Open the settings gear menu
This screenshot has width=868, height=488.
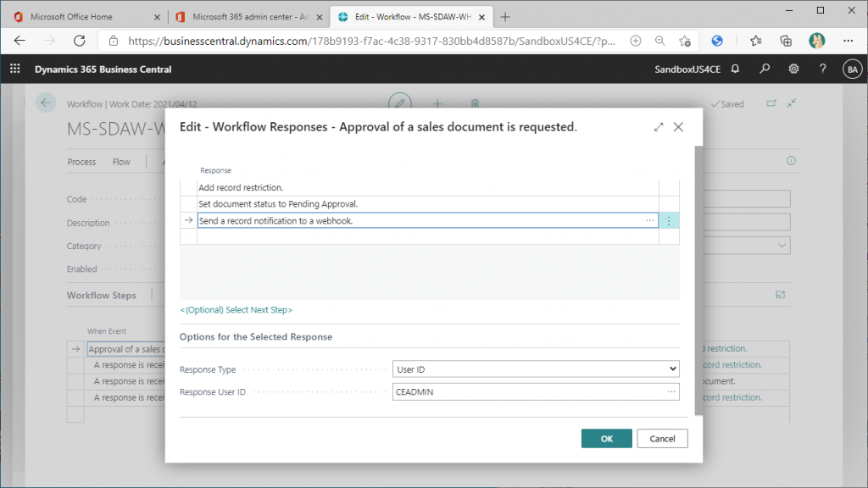point(793,69)
